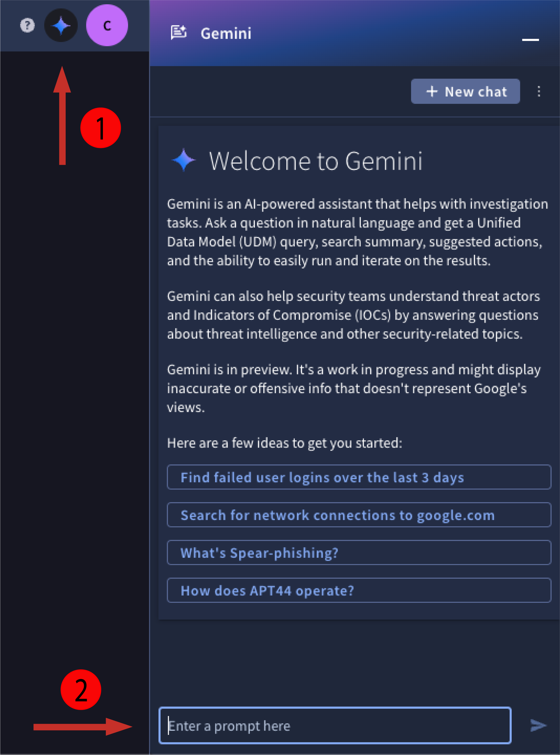Screen dimensions: 560x755
Task: Toggle the minimize window control bar
Action: tap(530, 39)
